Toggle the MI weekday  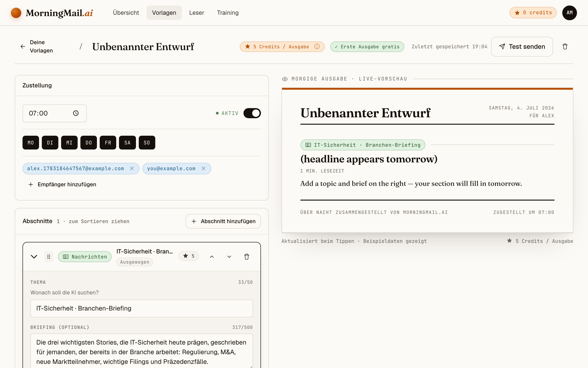pos(69,143)
